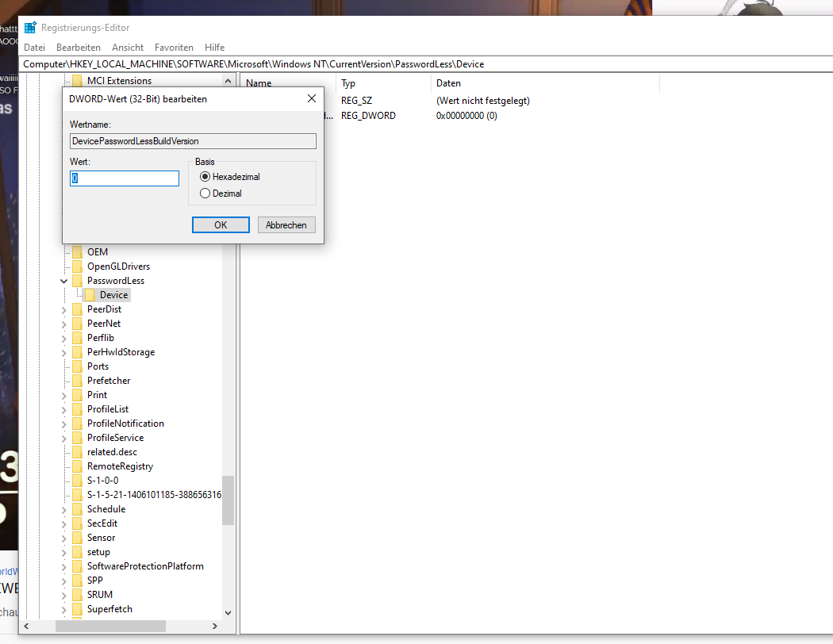Click the Superfetch folder icon

(x=78, y=609)
